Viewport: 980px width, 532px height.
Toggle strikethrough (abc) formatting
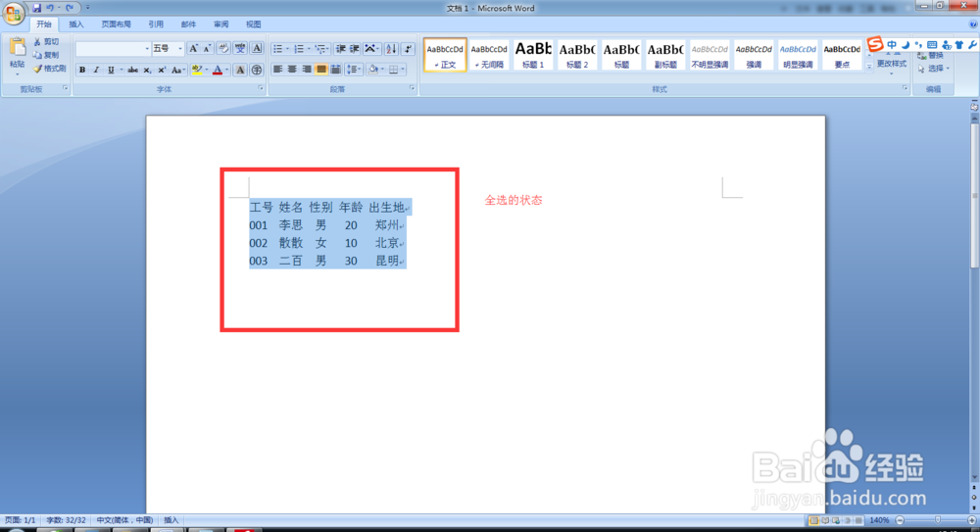[x=132, y=70]
